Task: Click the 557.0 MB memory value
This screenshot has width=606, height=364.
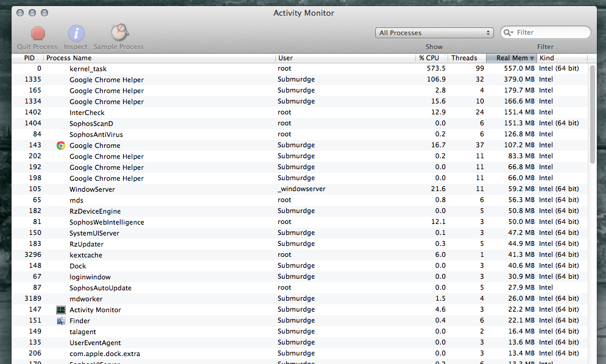Action: pyautogui.click(x=519, y=68)
